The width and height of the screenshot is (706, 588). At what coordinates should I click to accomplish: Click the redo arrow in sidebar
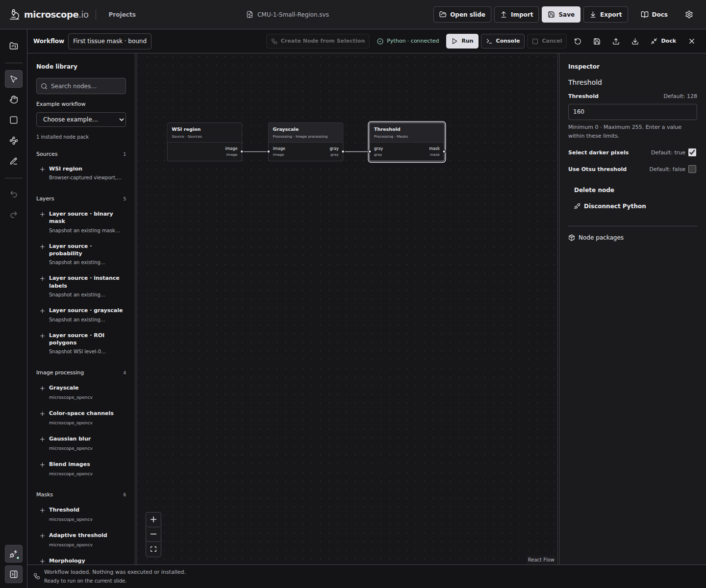click(x=14, y=215)
